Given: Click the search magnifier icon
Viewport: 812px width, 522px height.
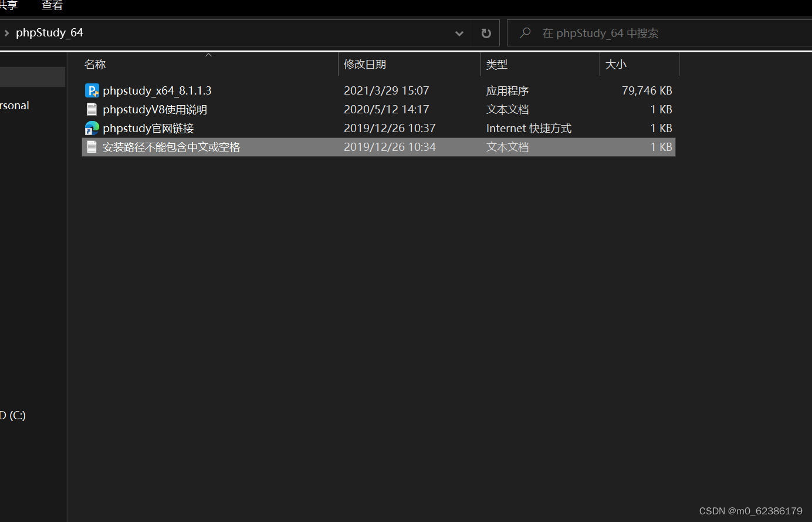Looking at the screenshot, I should [x=525, y=33].
